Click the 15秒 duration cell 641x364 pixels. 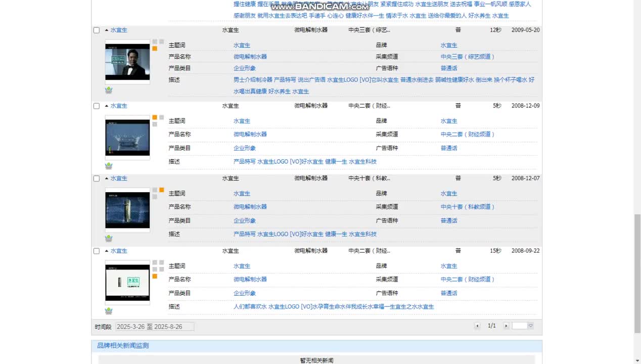[x=495, y=251]
